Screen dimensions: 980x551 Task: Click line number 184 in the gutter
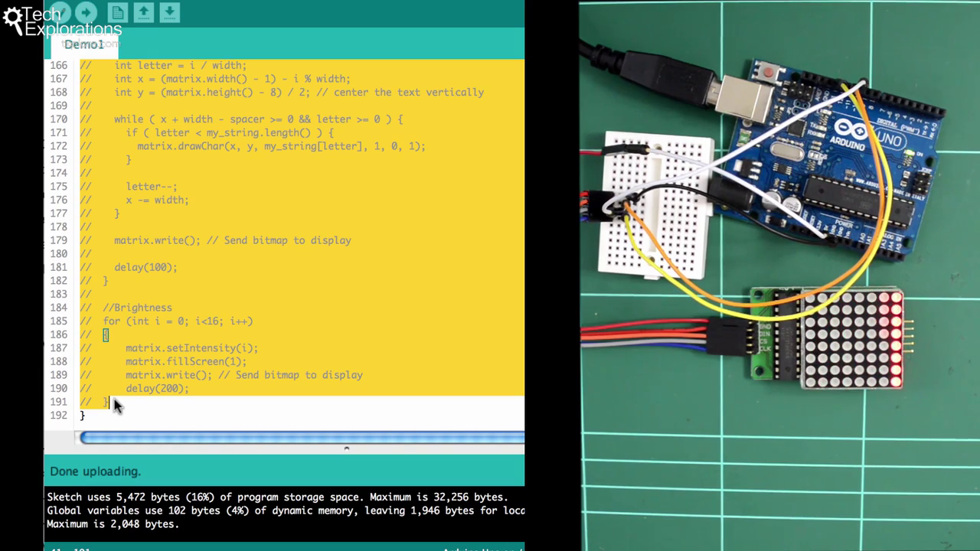pos(58,308)
